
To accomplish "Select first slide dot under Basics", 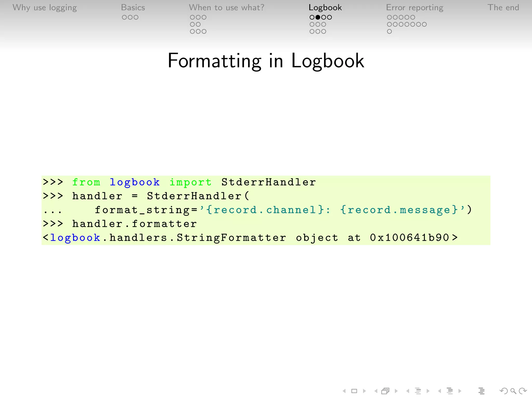I will (x=124, y=17).
